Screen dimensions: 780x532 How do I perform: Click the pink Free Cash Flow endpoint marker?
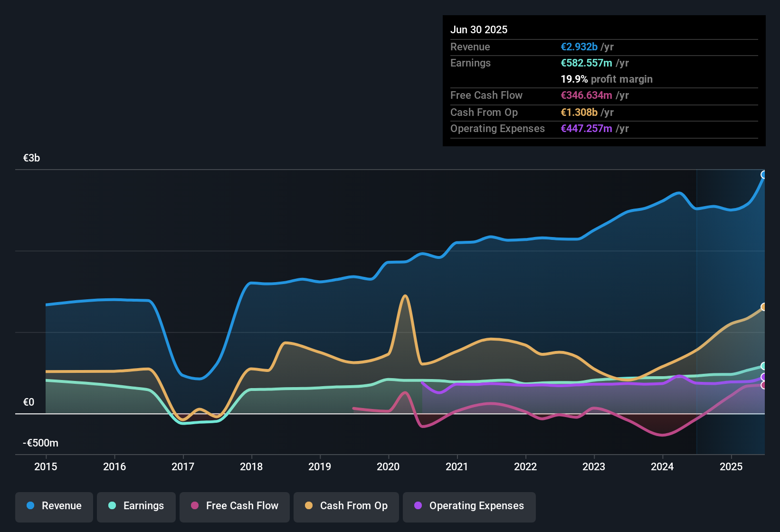763,385
